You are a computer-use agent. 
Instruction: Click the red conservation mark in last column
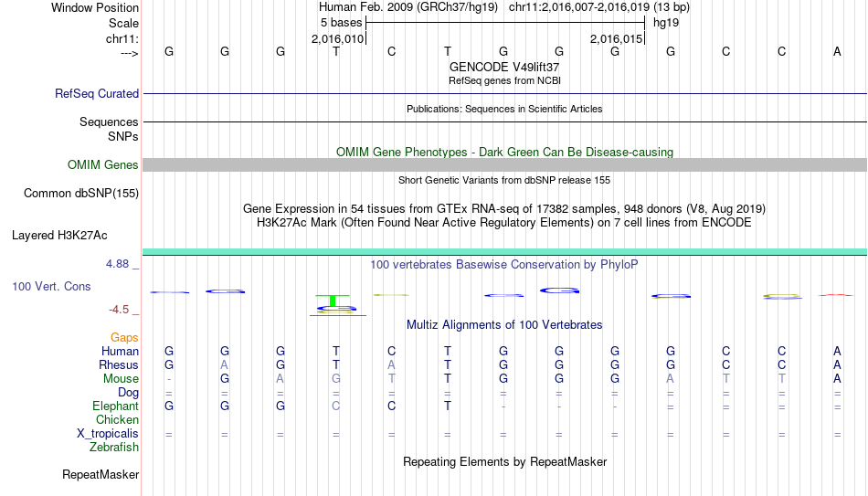tap(835, 295)
